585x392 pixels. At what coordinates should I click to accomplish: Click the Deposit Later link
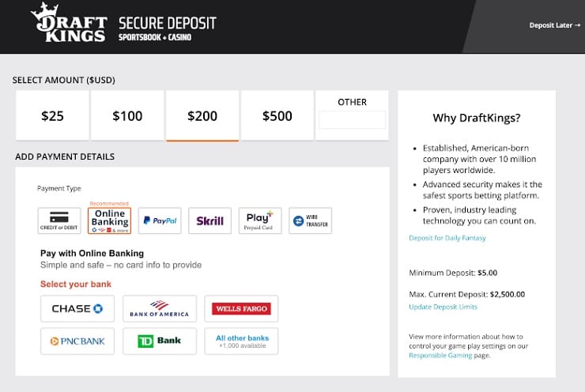click(x=555, y=25)
